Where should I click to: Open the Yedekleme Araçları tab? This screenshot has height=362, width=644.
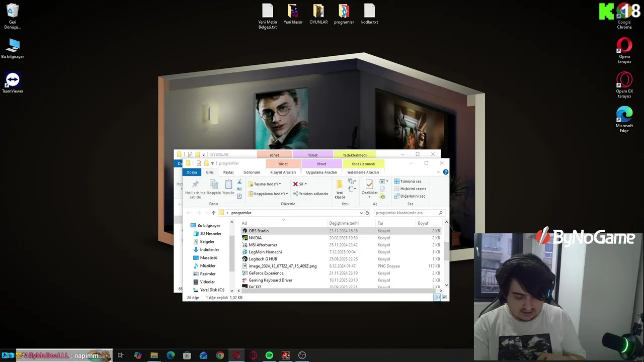pos(363,172)
